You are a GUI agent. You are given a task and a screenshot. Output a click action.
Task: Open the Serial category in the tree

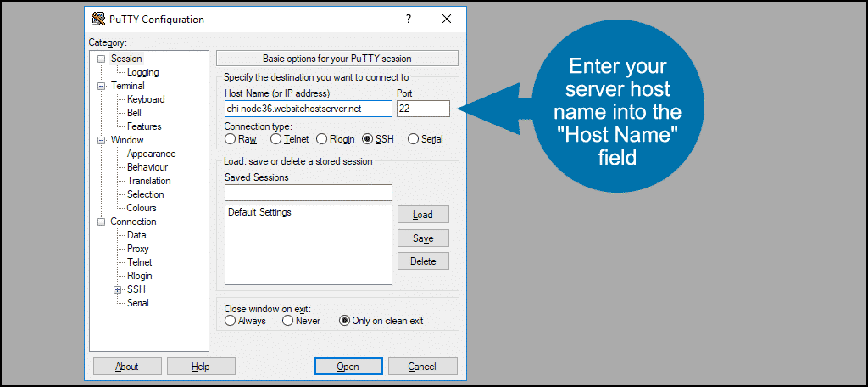(x=138, y=303)
